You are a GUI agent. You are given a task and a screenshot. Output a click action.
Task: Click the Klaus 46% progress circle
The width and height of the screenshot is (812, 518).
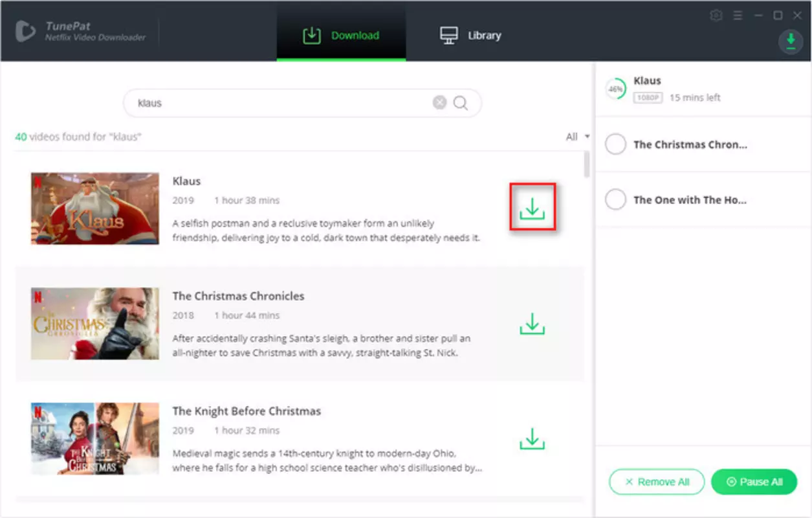[615, 89]
